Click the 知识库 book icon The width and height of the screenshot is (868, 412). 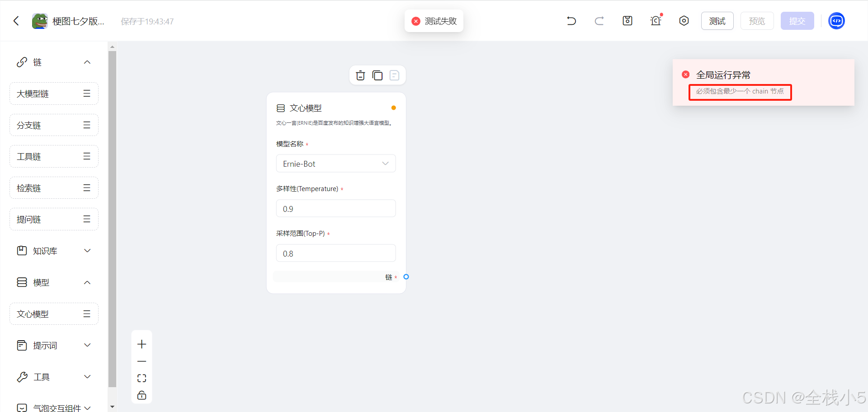pos(22,251)
